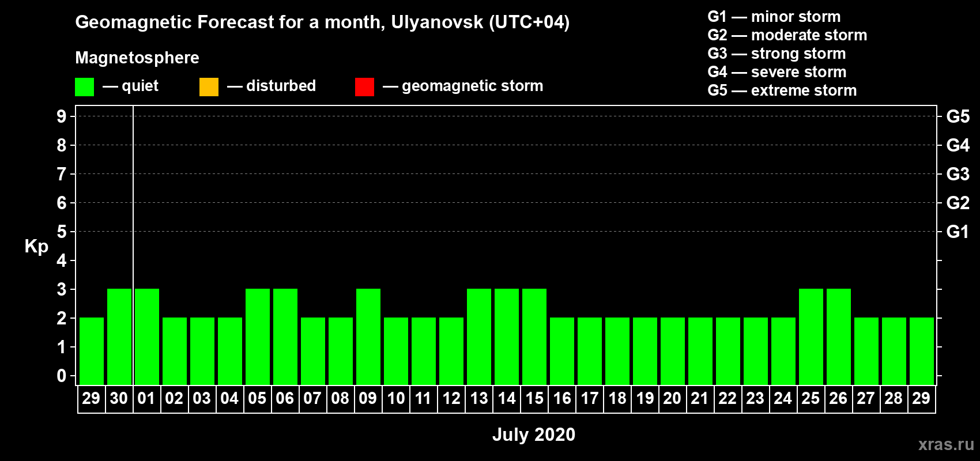Click the 'July 2020' month label
This screenshot has height=461, width=980.
tap(534, 434)
